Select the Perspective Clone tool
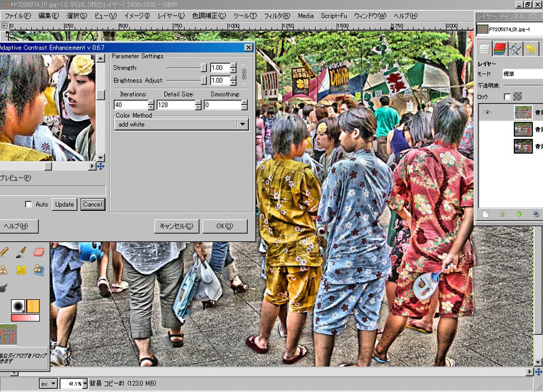Screen dimensions: 543x392 pos(39,270)
